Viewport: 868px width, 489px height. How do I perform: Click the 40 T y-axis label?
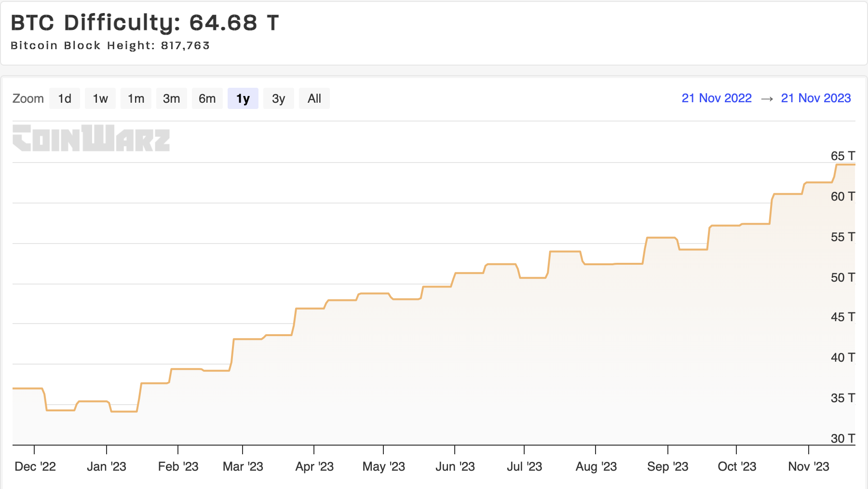(x=842, y=357)
